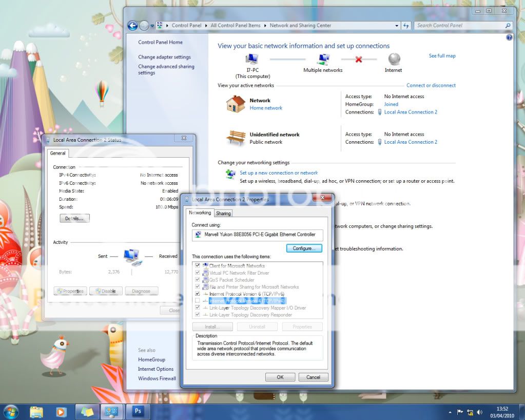Open Local Area Connection 2 under Unidentified network

tap(411, 142)
